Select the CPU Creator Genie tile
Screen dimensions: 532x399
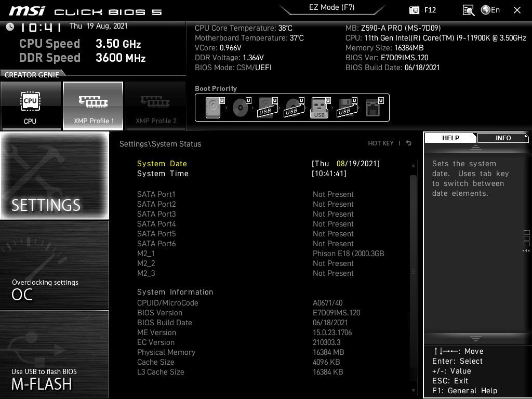point(31,106)
